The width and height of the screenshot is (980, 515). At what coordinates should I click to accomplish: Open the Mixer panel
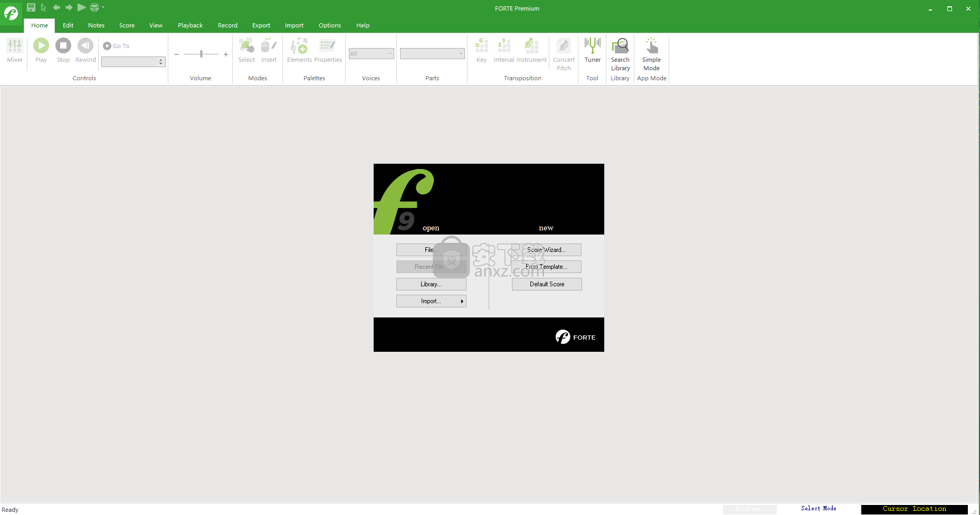15,50
